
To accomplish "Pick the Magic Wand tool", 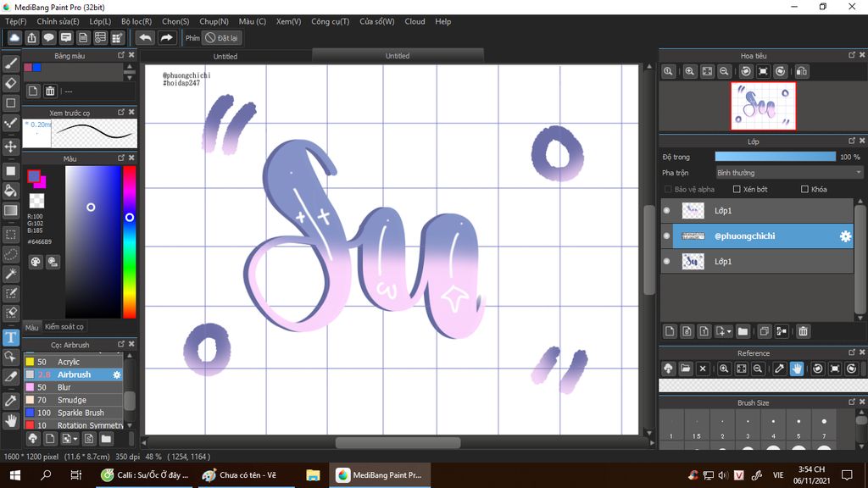I will pyautogui.click(x=10, y=274).
